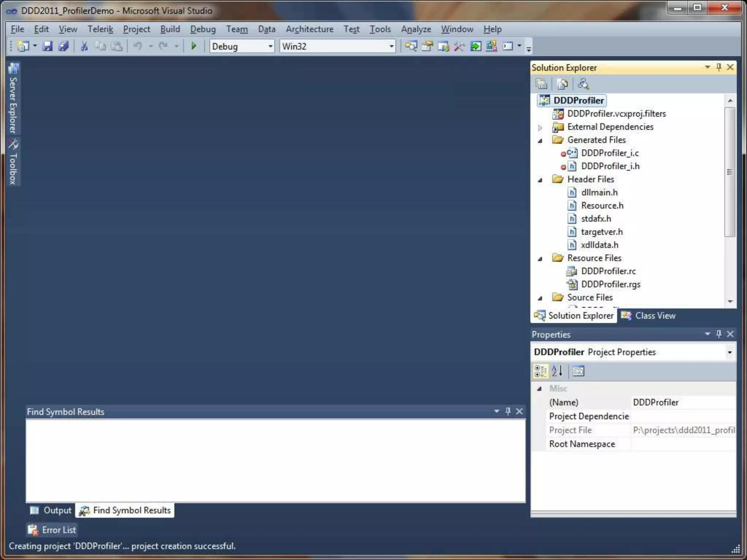Toggle Categorized view in Properties panel
Screen dimensions: 747x560
(x=540, y=371)
